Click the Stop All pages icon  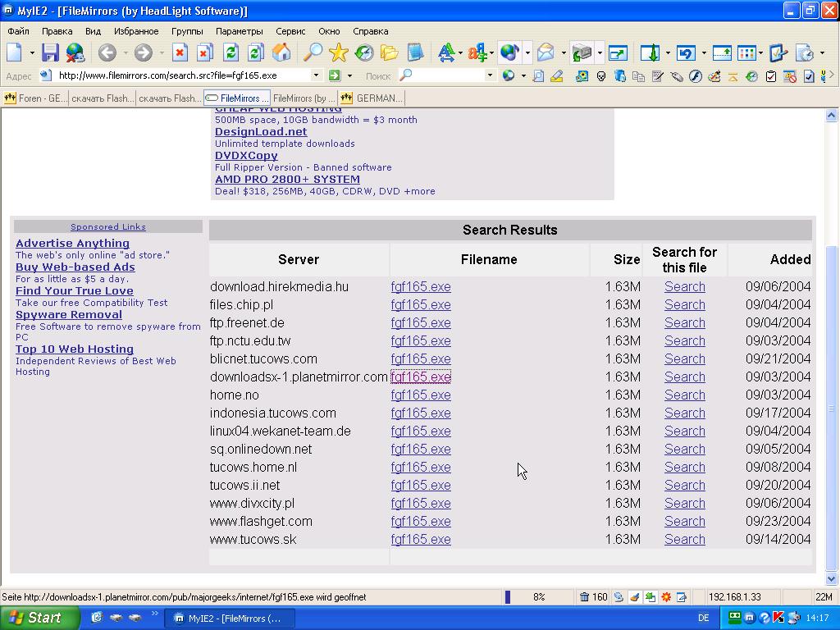[204, 52]
